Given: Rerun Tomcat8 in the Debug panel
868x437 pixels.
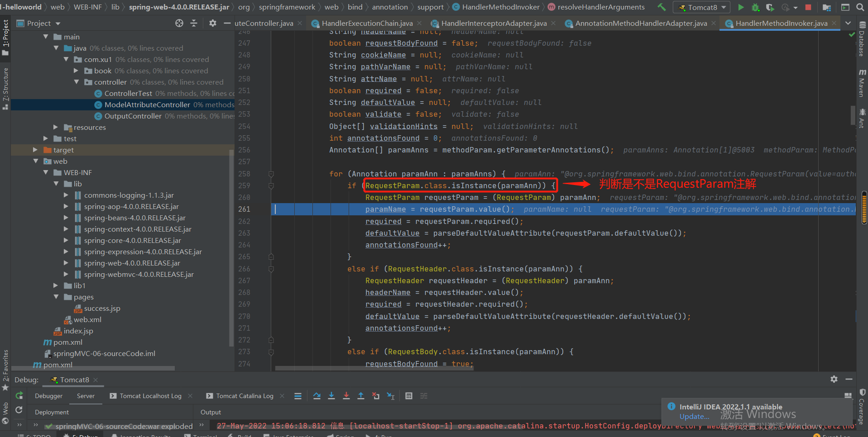Looking at the screenshot, I should point(19,396).
